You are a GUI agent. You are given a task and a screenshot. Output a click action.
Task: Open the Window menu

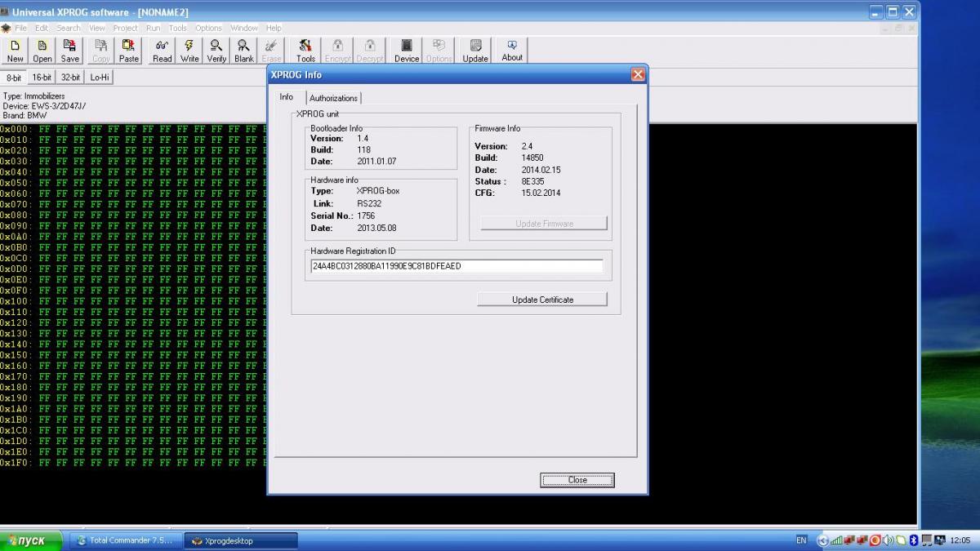tap(244, 28)
